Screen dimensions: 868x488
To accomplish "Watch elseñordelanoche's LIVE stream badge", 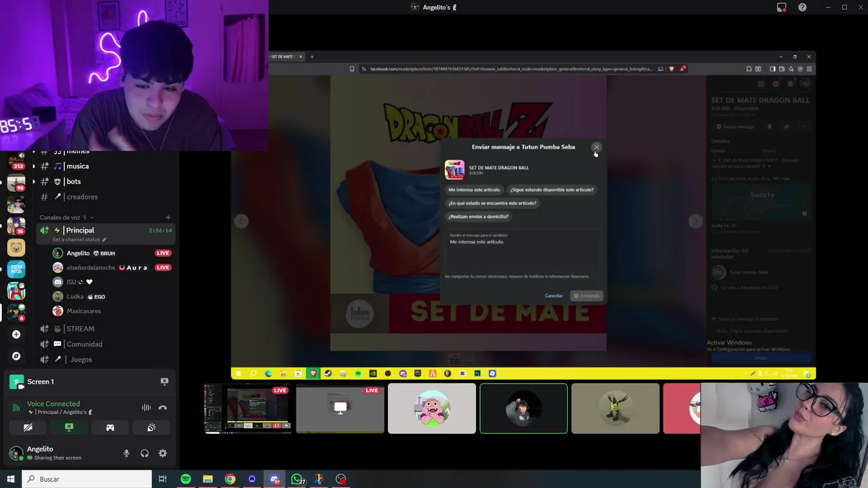I will point(163,268).
